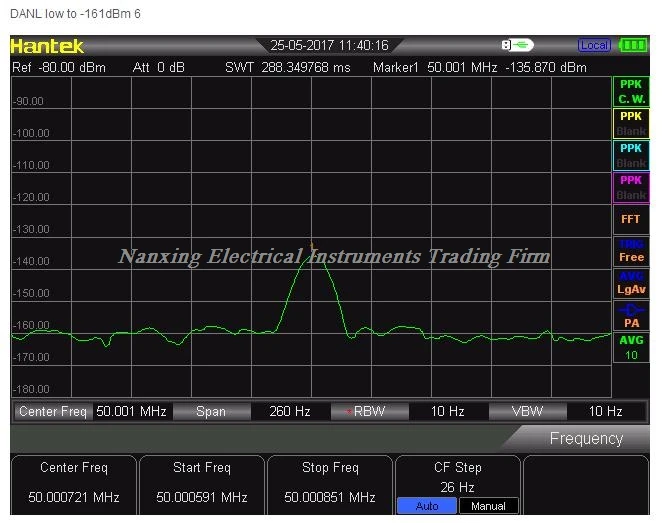The image size is (662, 523).
Task: Click the FFT mode indicator
Action: tap(631, 219)
